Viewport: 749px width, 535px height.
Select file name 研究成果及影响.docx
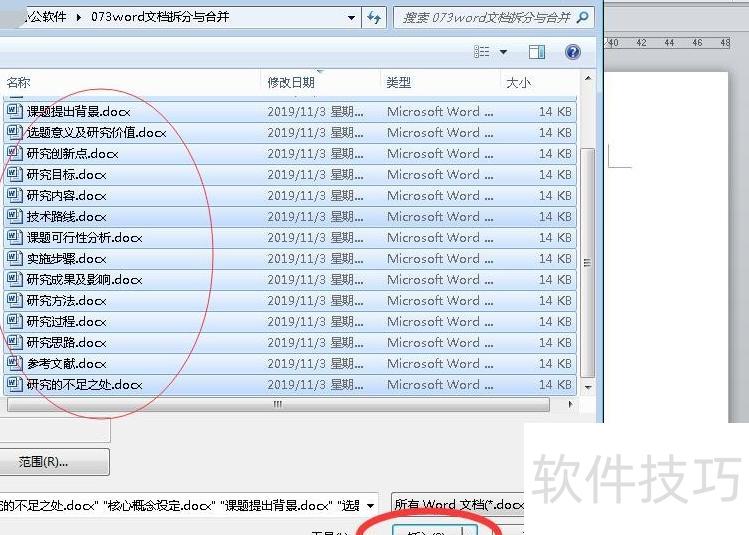pyautogui.click(x=84, y=279)
